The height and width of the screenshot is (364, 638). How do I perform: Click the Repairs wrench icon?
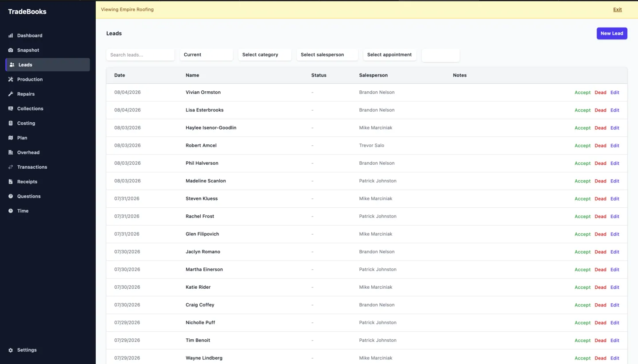tap(11, 94)
